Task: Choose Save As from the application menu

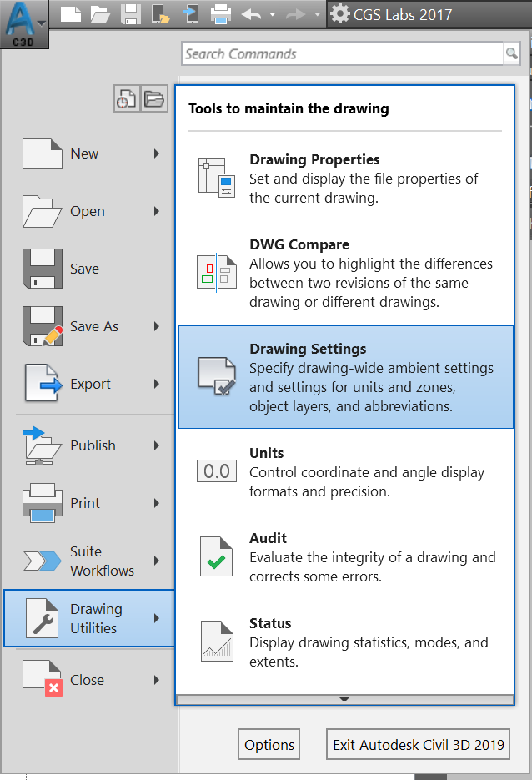Action: tap(88, 326)
